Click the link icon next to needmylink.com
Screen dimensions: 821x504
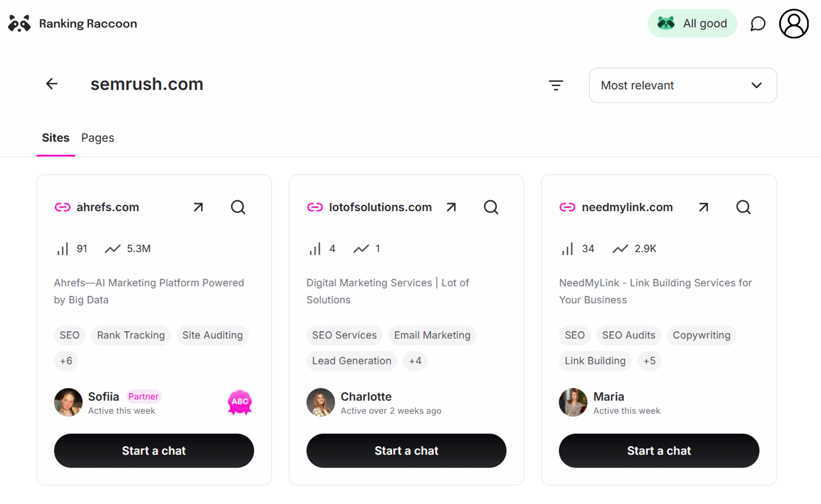click(567, 207)
